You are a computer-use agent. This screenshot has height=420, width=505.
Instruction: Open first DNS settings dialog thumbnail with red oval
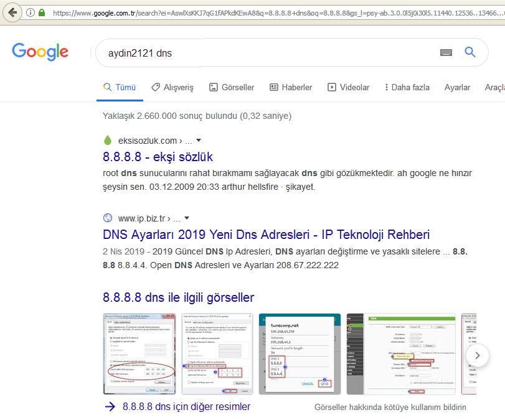[x=139, y=353]
